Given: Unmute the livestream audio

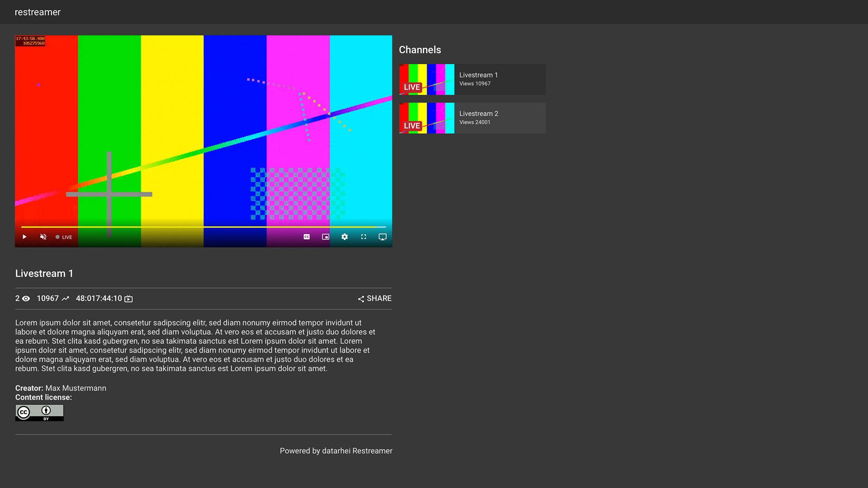Looking at the screenshot, I should tap(43, 237).
